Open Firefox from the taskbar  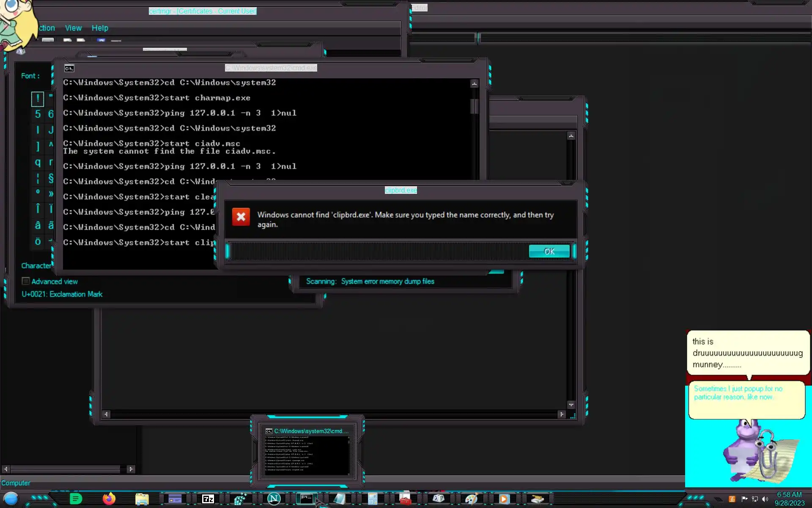(x=109, y=499)
